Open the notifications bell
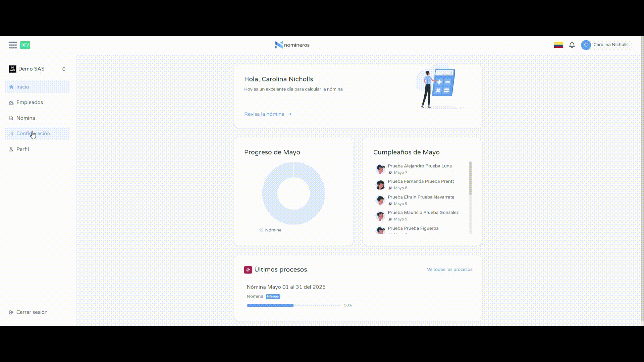The width and height of the screenshot is (644, 362). pos(572,45)
